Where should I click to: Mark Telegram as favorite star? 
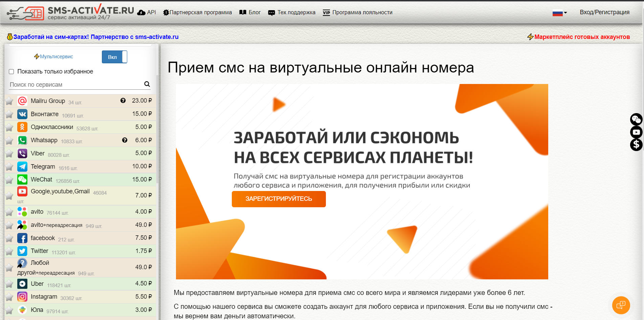click(9, 167)
